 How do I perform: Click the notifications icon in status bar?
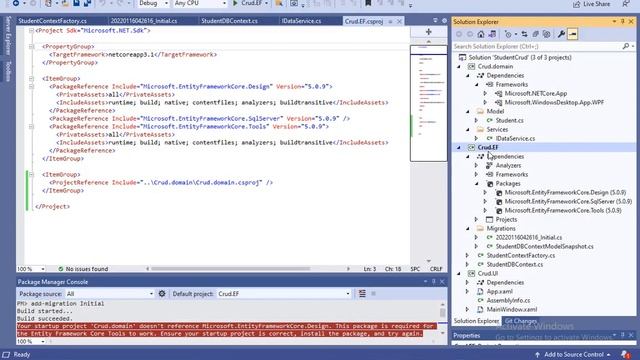coord(626,354)
